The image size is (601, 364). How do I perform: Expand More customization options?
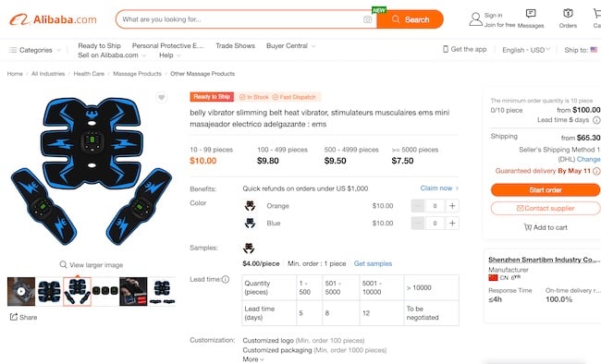pos(253,359)
